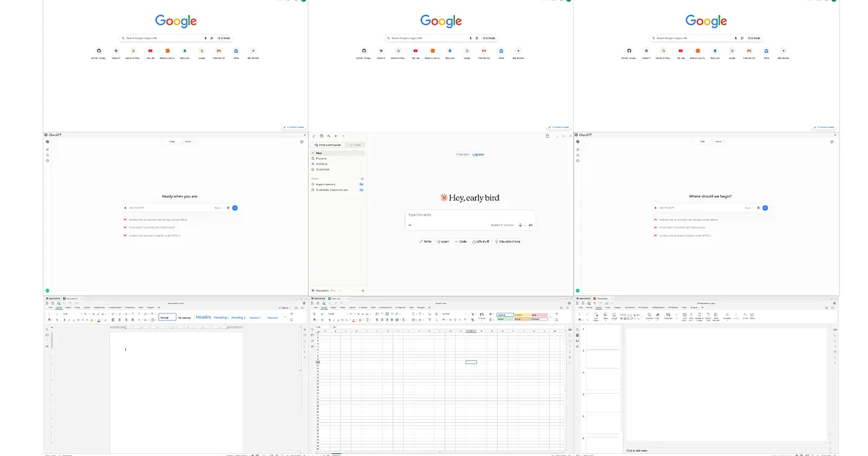This screenshot has height=456, width=868.
Task: Open the Amazon shortcut in the right Google window
Action: [698, 51]
